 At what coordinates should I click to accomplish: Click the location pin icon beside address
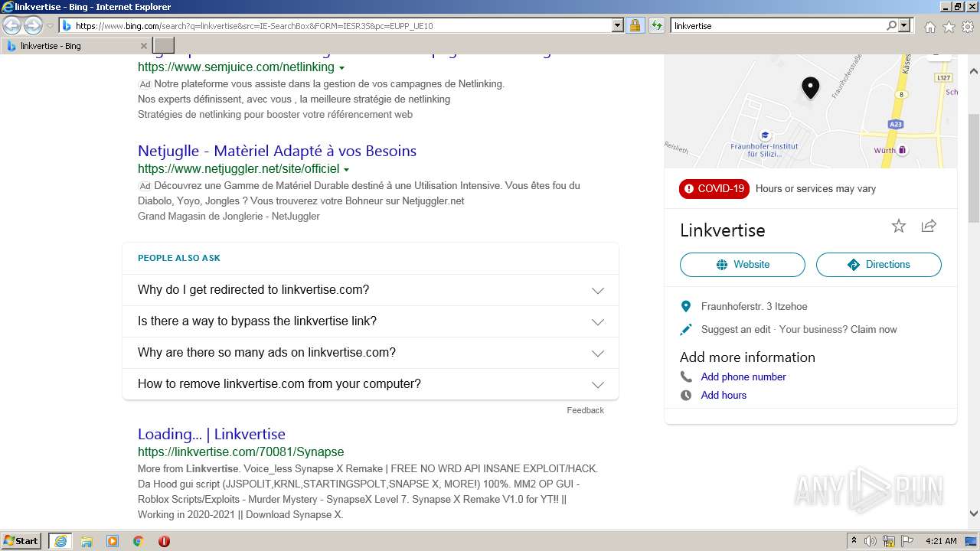click(x=686, y=306)
